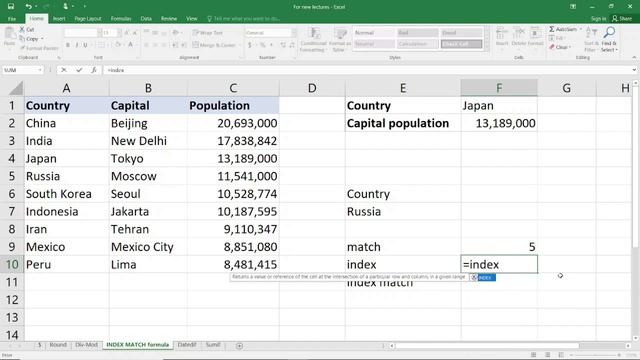Open the File menu
This screenshot has width=640, height=360.
[12, 19]
